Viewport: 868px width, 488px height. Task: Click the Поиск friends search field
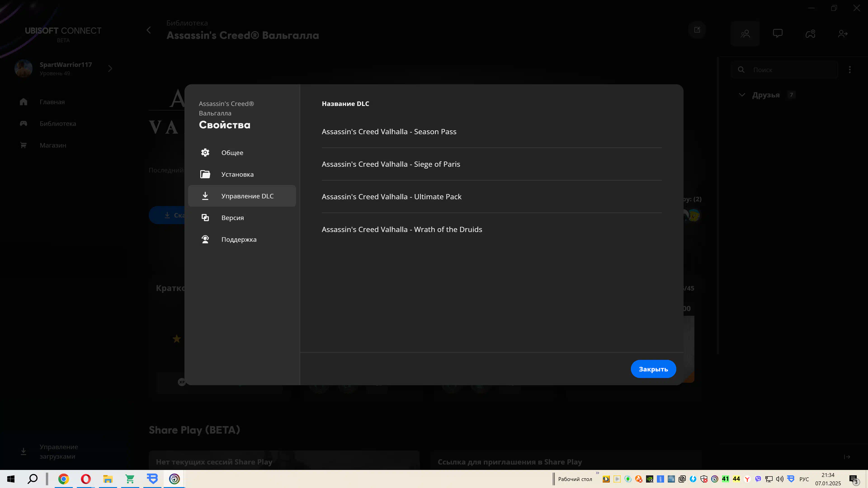point(784,70)
